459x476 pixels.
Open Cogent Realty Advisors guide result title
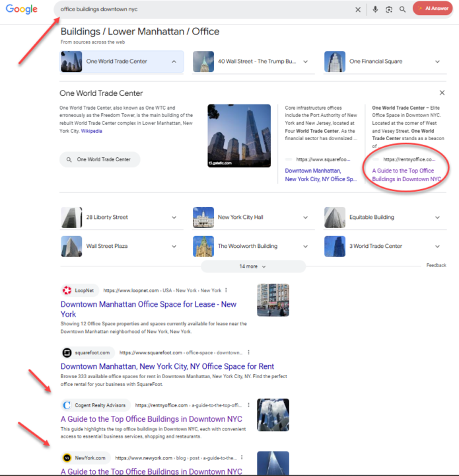coord(151,419)
